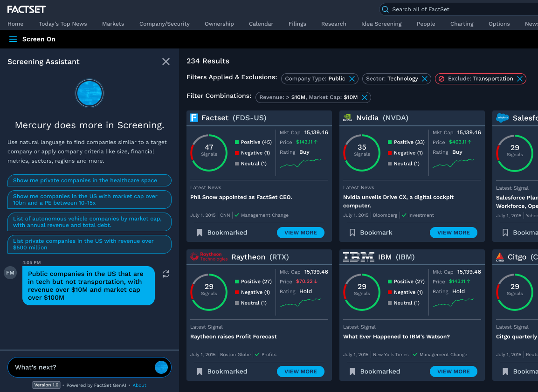Open the Idea Screening menu
This screenshot has height=392, width=538.
(x=381, y=24)
